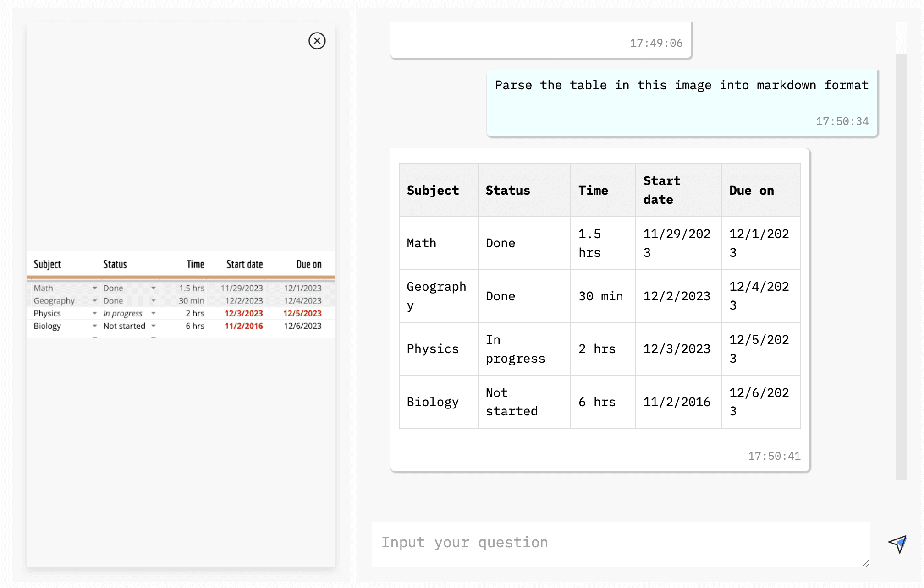Click the 17:49:06 timestamp on the top message
This screenshot has width=924, height=588.
[x=656, y=43]
